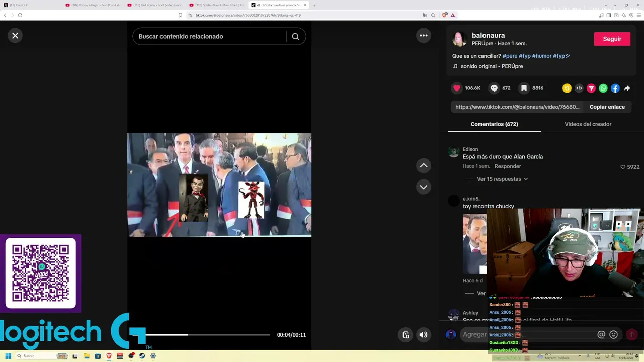Open the Windows Start menu

(8, 356)
